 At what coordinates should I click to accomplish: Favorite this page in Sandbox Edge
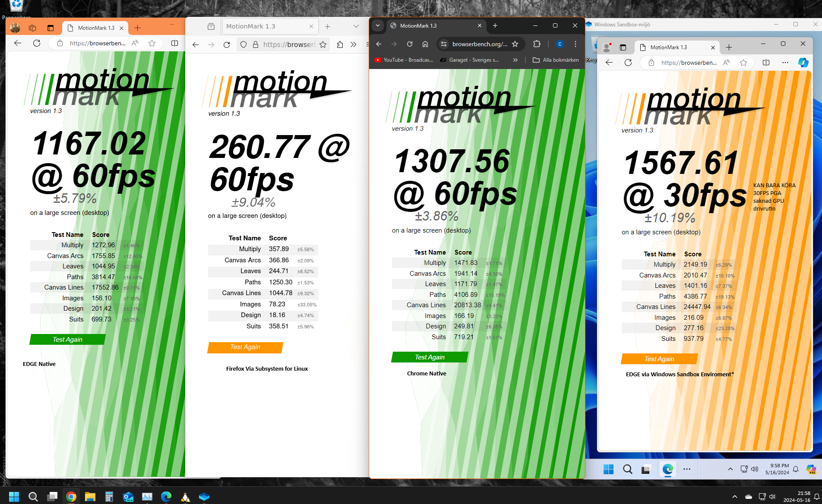[x=743, y=63]
